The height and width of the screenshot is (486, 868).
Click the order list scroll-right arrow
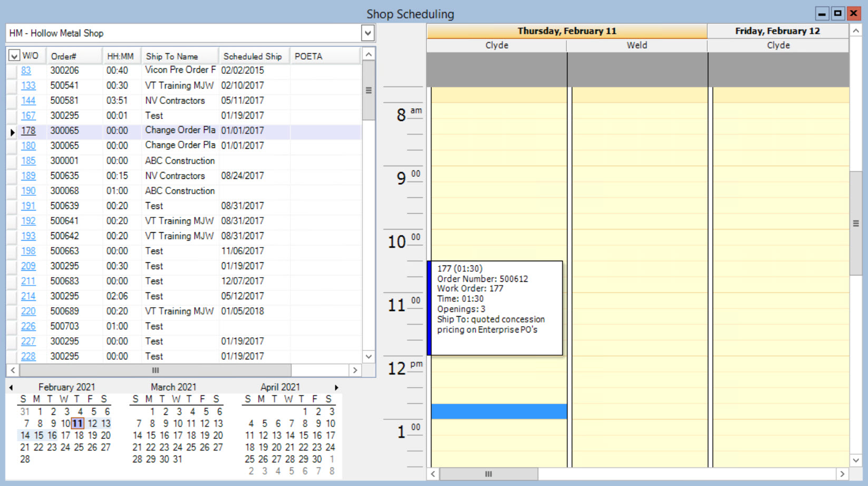355,370
